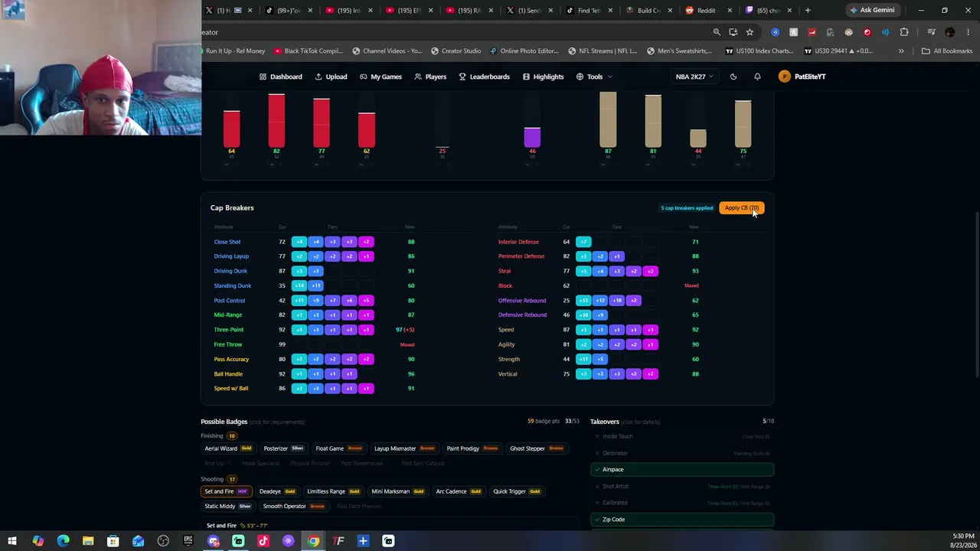This screenshot has width=980, height=551.
Task: Open the Aerial Wizard Gold badge
Action: pyautogui.click(x=227, y=448)
